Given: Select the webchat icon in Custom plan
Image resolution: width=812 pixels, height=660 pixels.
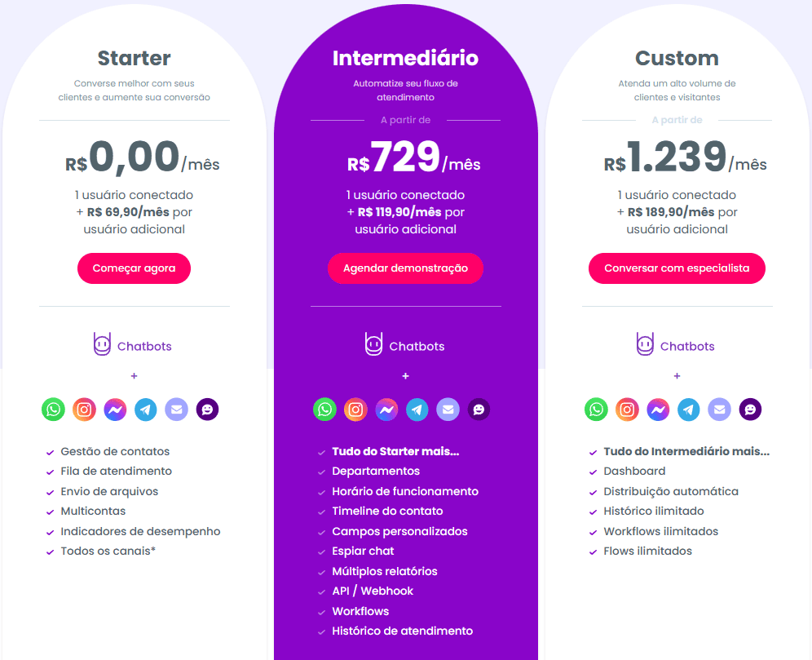Looking at the screenshot, I should point(750,410).
